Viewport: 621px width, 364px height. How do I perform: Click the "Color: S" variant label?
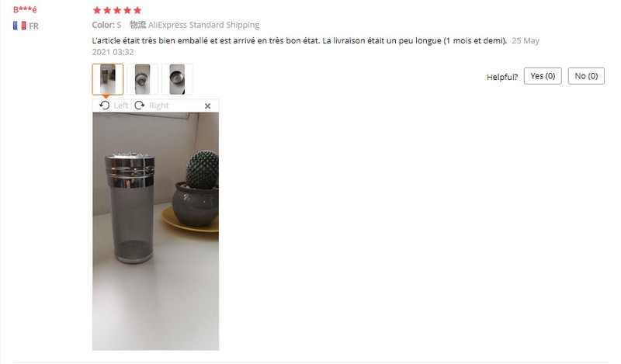pyautogui.click(x=106, y=25)
